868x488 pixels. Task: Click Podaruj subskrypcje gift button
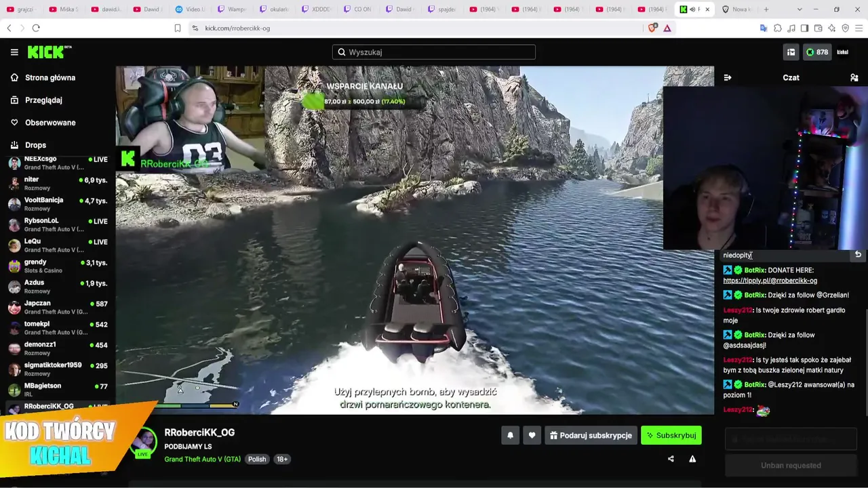[591, 435]
